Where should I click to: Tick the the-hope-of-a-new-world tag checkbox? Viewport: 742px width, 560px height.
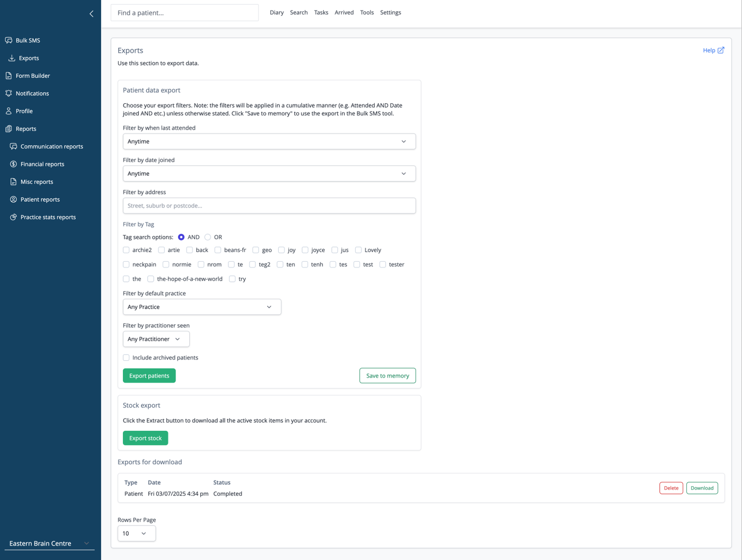point(151,279)
